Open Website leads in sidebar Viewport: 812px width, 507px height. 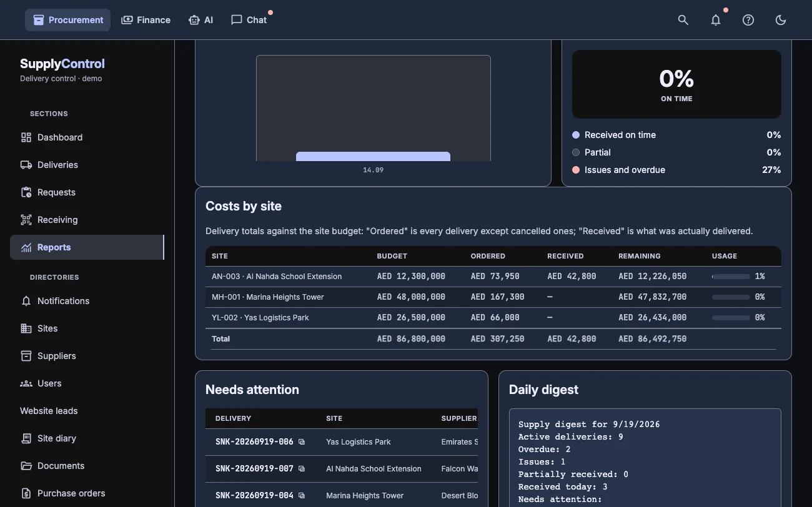pos(87,411)
